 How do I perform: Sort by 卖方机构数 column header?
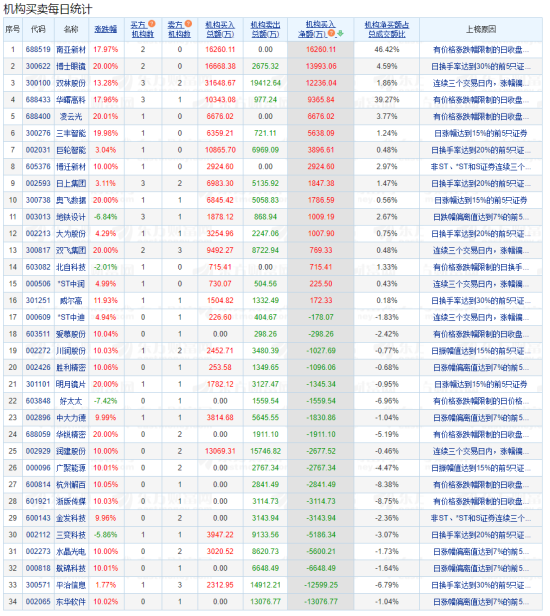click(x=180, y=29)
